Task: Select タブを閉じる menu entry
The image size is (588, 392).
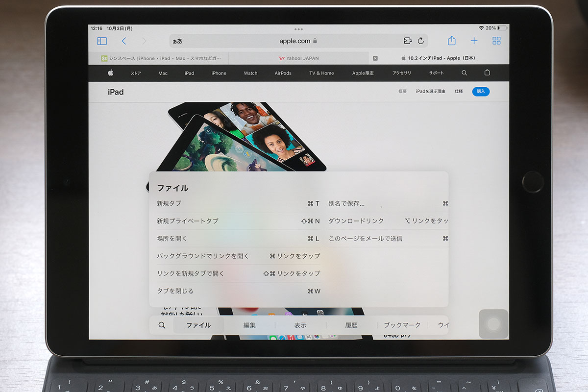Action: [238, 291]
